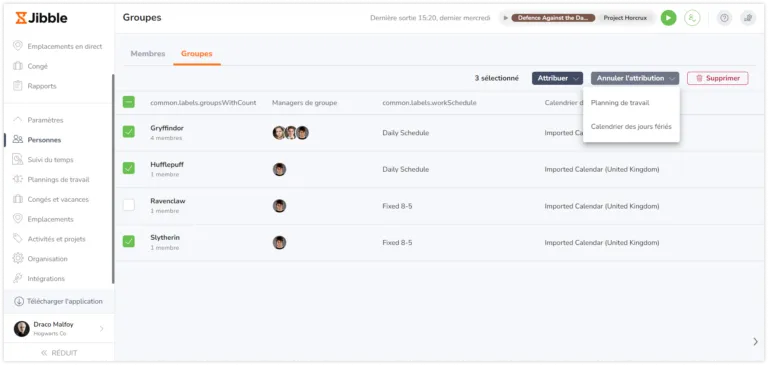
Task: Choose Calendrier des jours fériés menu option
Action: pos(631,126)
